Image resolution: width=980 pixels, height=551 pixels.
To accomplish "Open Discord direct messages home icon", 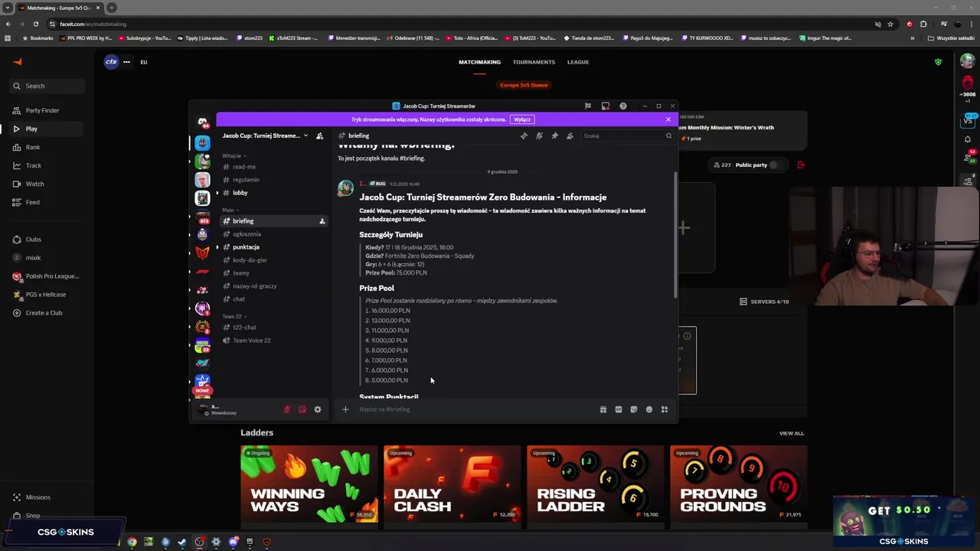I will [x=202, y=122].
